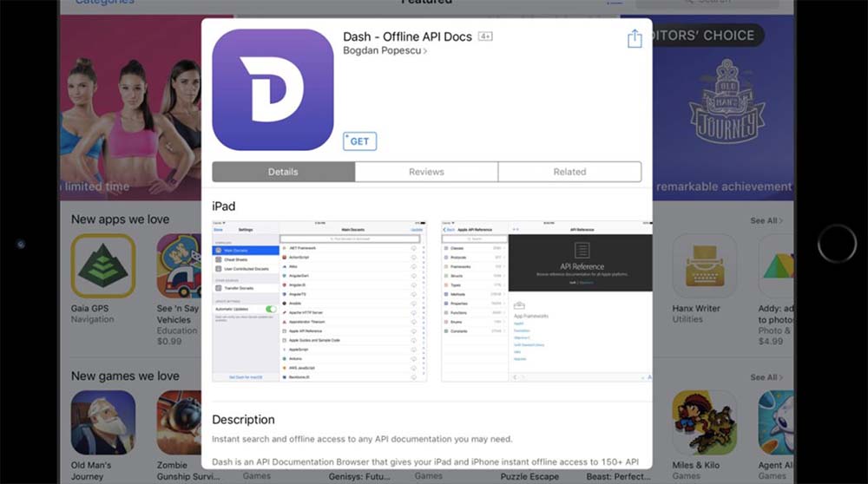This screenshot has height=484, width=868.
Task: Open the developer link Bogdan Popescu
Action: click(x=385, y=50)
